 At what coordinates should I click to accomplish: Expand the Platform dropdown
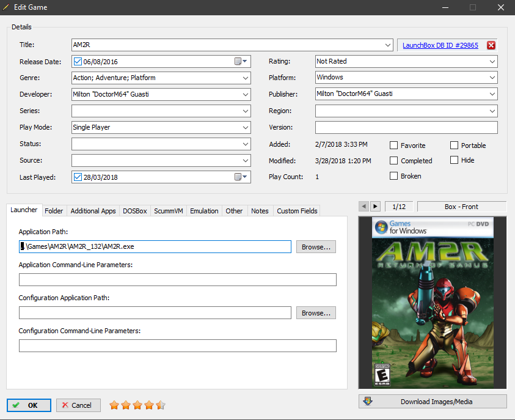[492, 77]
